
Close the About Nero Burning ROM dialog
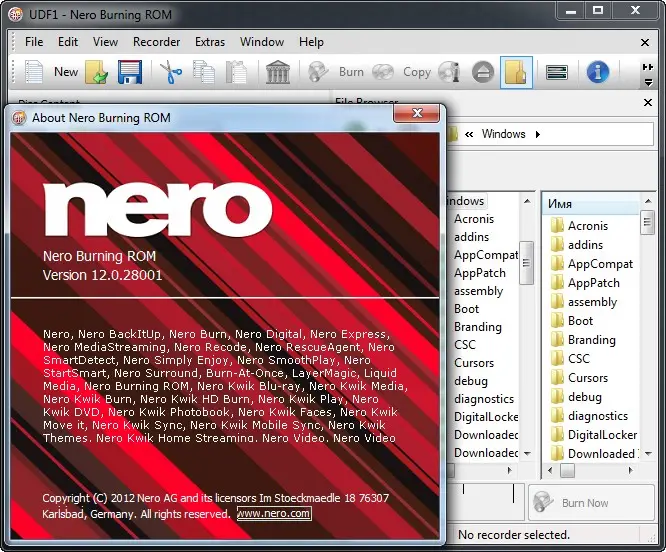point(417,113)
